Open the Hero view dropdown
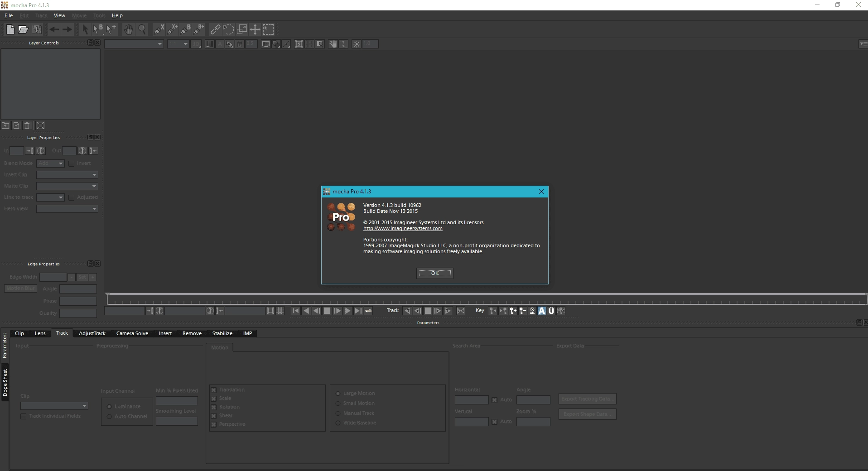Viewport: 868px width, 471px height. [x=67, y=209]
